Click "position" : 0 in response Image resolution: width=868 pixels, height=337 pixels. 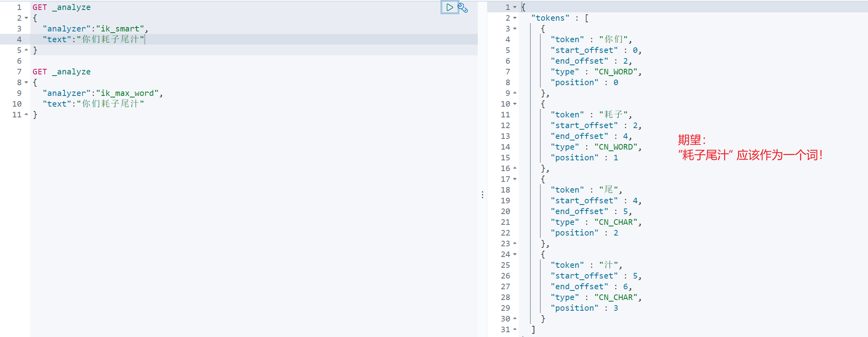[x=585, y=82]
